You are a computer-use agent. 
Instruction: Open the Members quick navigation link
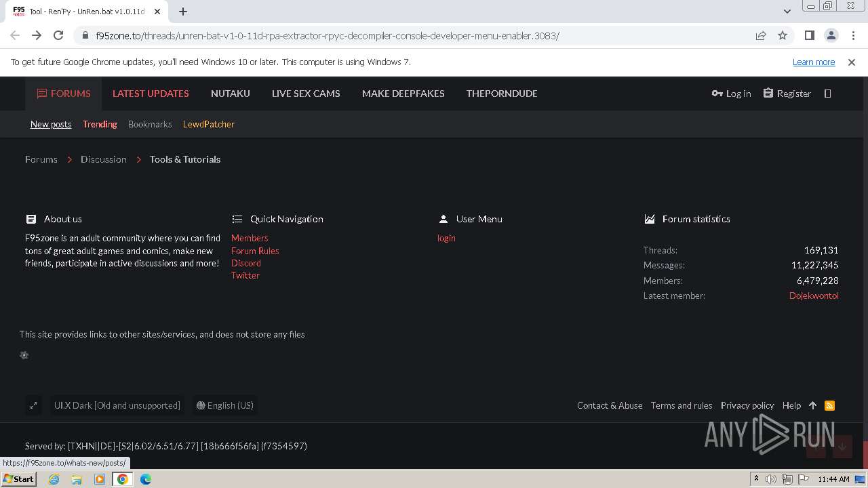250,238
